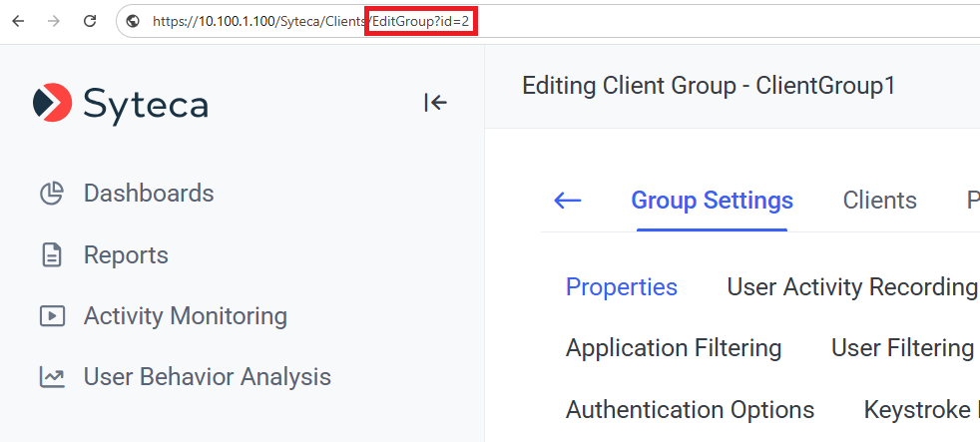This screenshot has width=980, height=442.
Task: Show Authentication Options settings
Action: tap(690, 410)
